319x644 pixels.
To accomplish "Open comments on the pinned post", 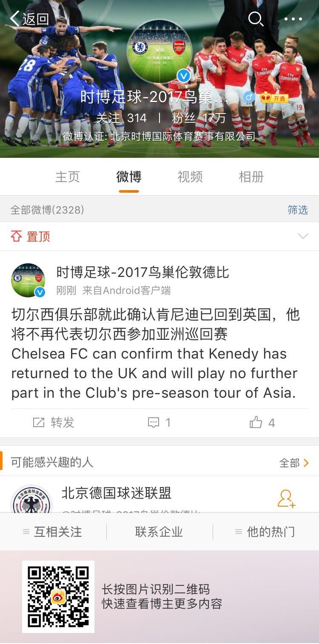I will [159, 422].
